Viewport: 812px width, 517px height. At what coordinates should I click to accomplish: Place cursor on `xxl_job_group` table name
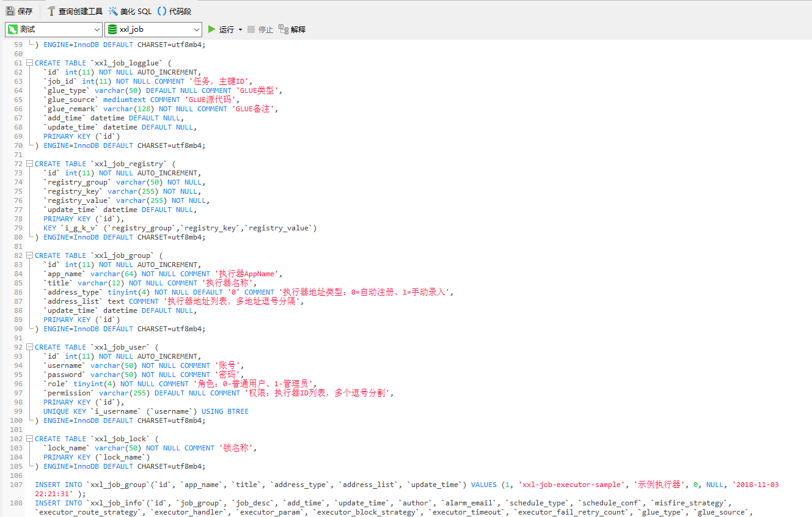tap(122, 255)
